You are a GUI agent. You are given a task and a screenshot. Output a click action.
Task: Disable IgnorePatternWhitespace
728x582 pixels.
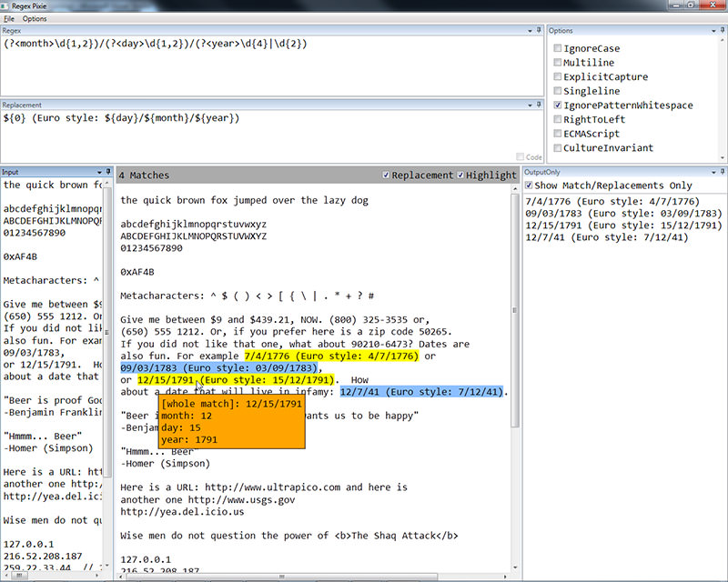[558, 105]
